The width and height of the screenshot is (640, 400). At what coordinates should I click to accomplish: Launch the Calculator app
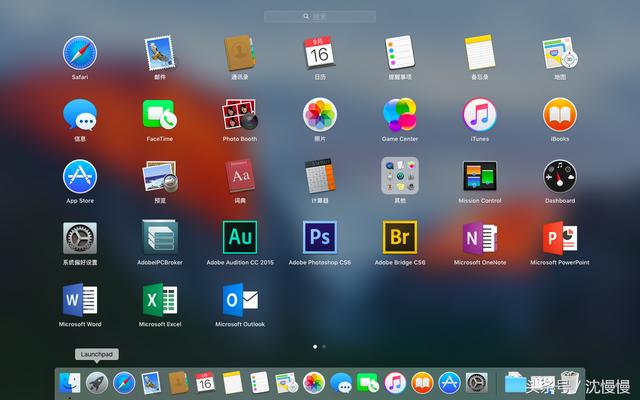pos(320,177)
